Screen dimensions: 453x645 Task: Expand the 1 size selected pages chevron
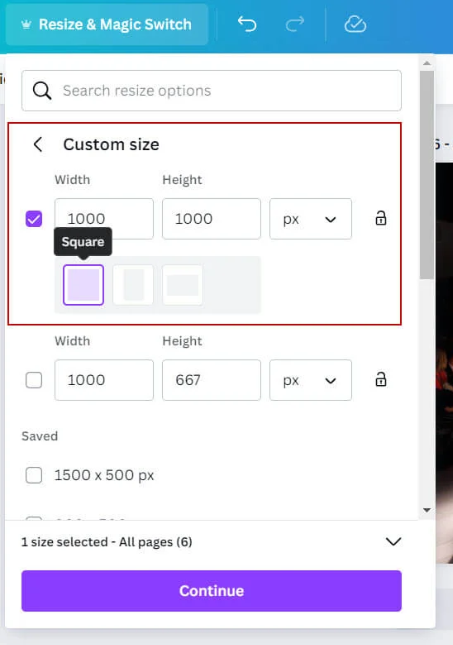pos(393,542)
